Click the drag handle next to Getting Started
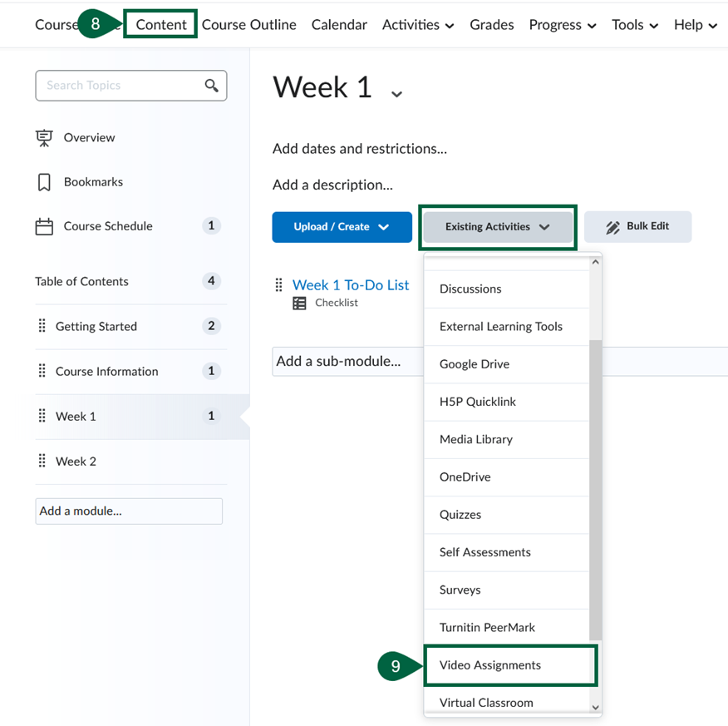Screen dimensions: 728x726 coord(42,326)
